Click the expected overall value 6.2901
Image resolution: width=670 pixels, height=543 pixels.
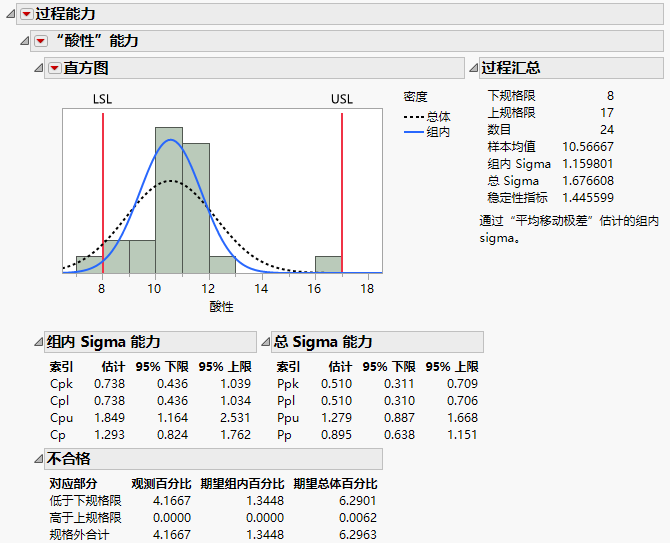pyautogui.click(x=358, y=500)
